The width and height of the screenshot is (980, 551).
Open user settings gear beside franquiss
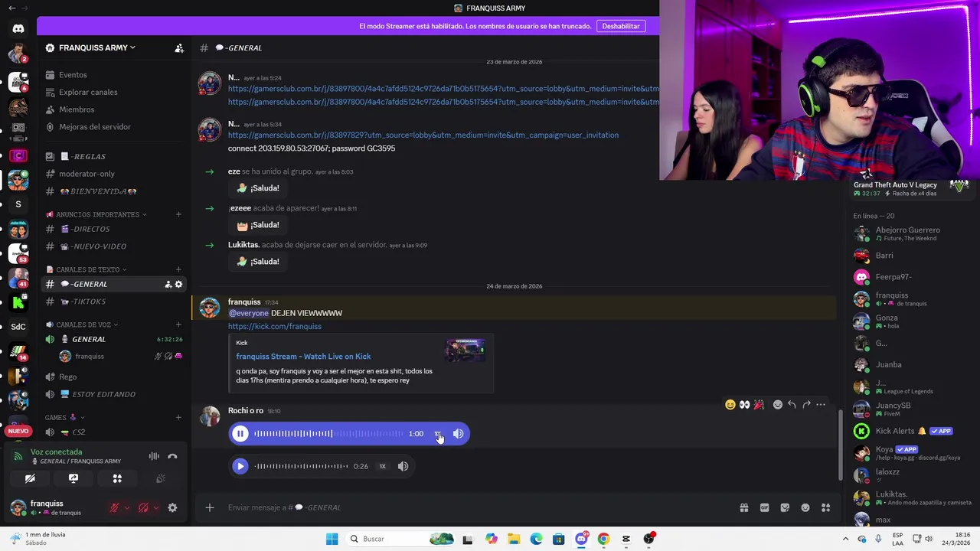(x=172, y=507)
